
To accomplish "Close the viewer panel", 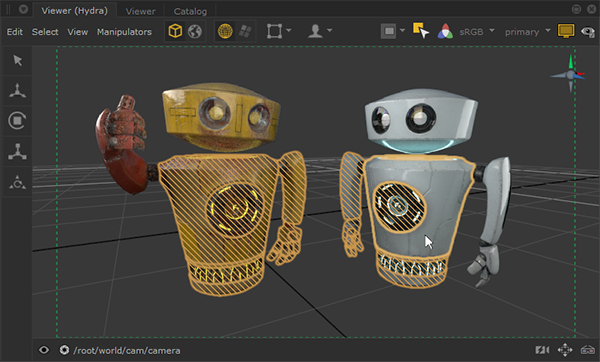I will pyautogui.click(x=591, y=9).
